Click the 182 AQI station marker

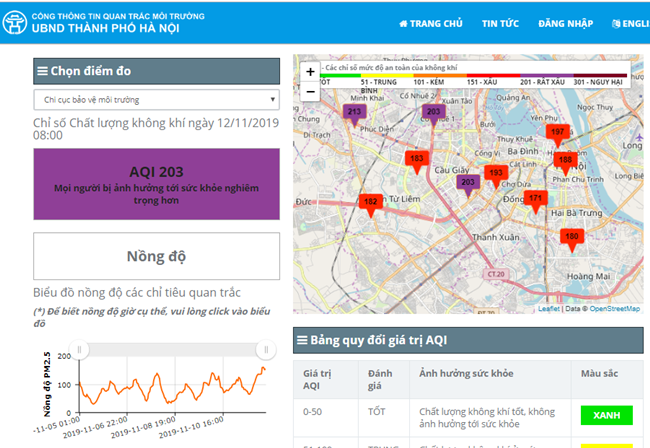(370, 203)
